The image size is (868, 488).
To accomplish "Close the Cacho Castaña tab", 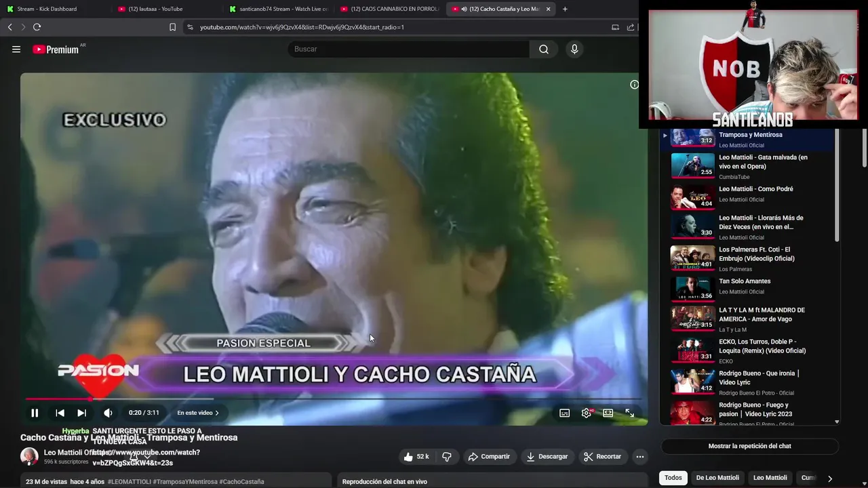I will pos(548,9).
